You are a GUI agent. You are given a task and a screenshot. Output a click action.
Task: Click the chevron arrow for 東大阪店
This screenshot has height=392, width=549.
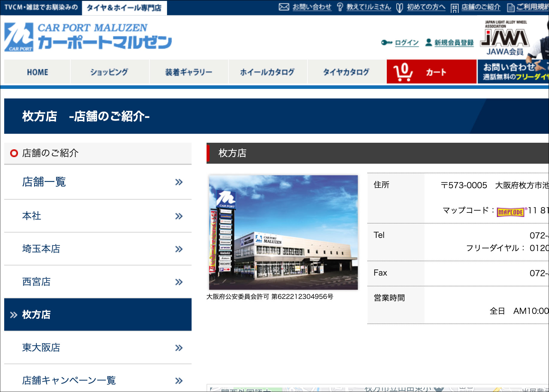point(179,348)
